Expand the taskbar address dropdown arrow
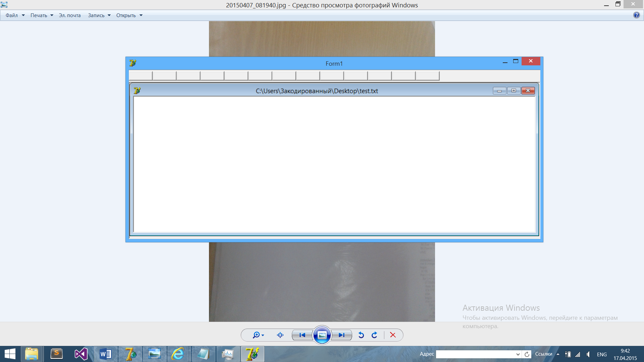This screenshot has height=362, width=644. 518,354
